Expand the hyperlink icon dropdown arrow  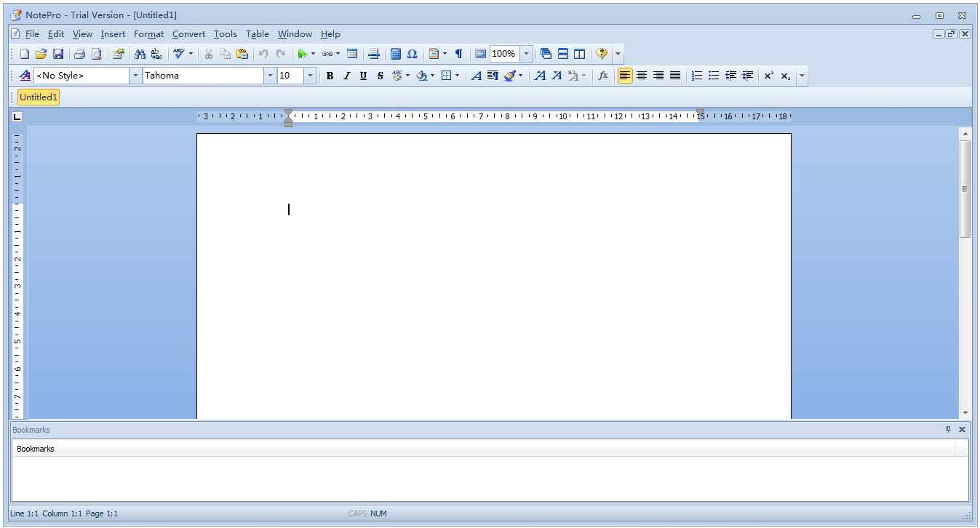338,54
